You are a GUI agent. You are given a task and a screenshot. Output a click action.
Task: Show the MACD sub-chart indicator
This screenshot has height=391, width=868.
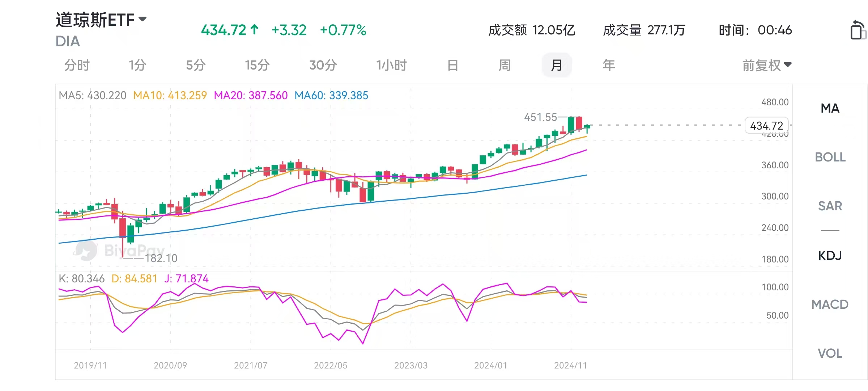click(830, 304)
